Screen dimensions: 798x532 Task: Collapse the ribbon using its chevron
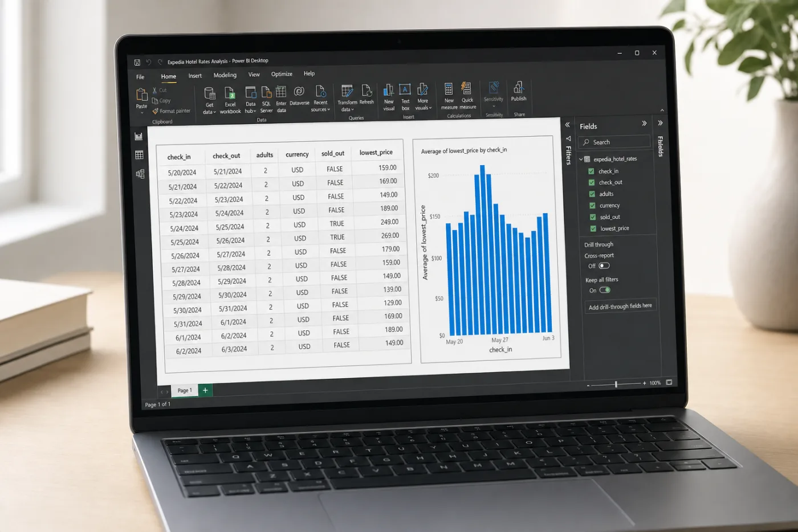point(662,110)
